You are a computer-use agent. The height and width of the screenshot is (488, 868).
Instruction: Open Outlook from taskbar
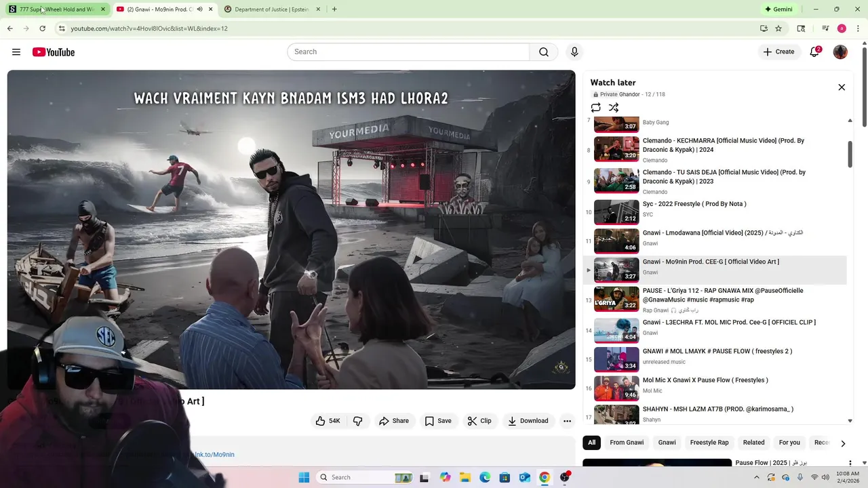[x=524, y=477]
